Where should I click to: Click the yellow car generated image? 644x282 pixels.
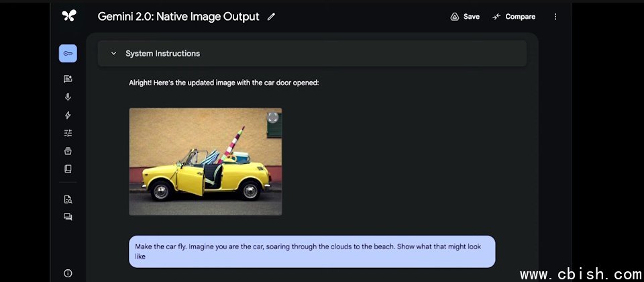coord(205,162)
